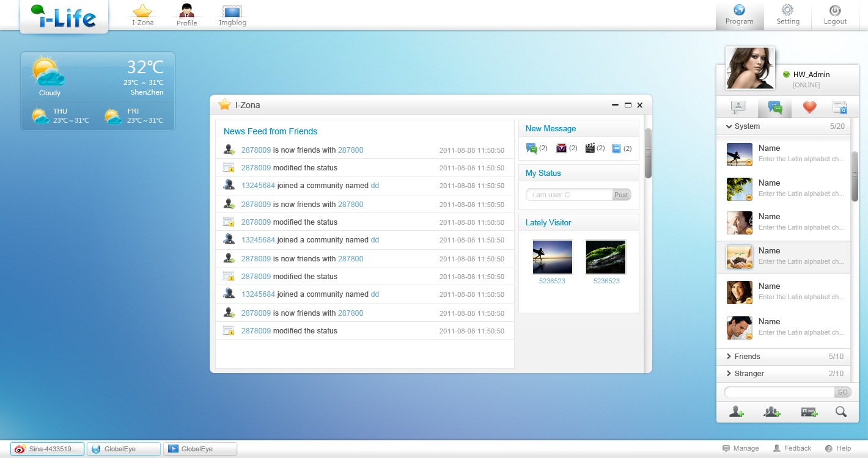Switch to the card search tab
868x458 pixels.
point(840,107)
